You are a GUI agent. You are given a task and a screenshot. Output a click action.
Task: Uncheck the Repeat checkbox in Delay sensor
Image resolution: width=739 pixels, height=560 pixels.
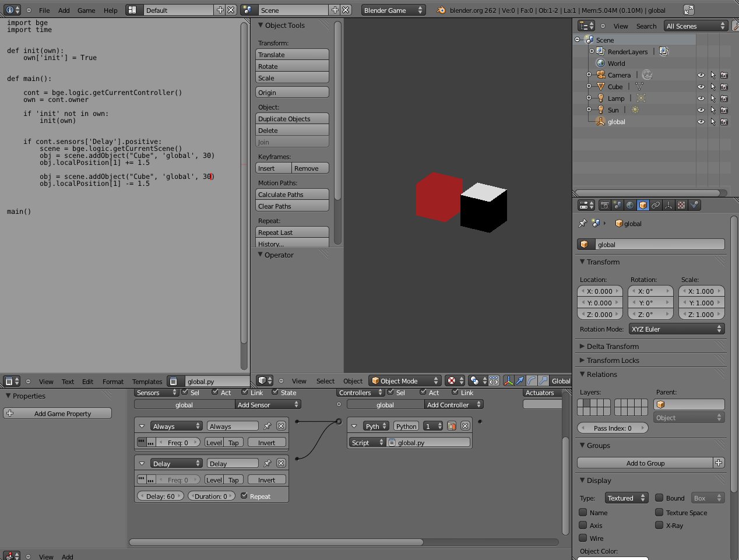tap(244, 496)
